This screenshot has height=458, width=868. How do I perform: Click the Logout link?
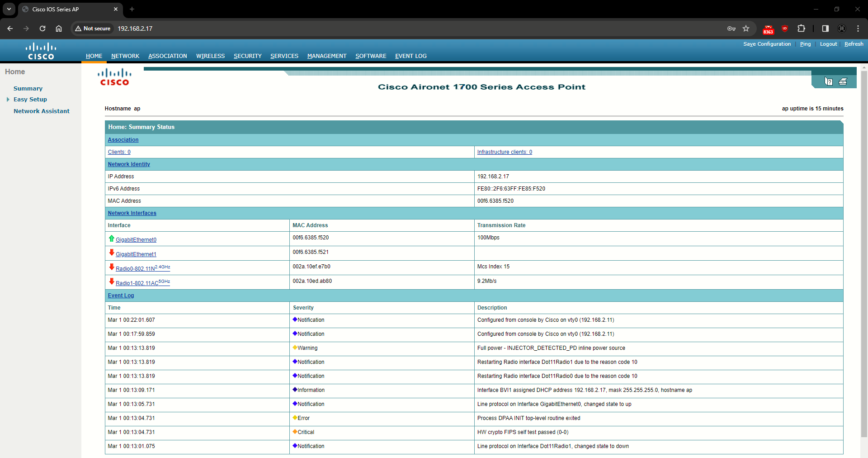(x=829, y=44)
